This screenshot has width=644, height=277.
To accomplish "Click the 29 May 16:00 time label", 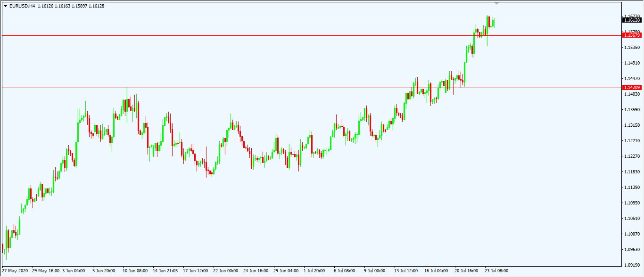I will [46, 271].
